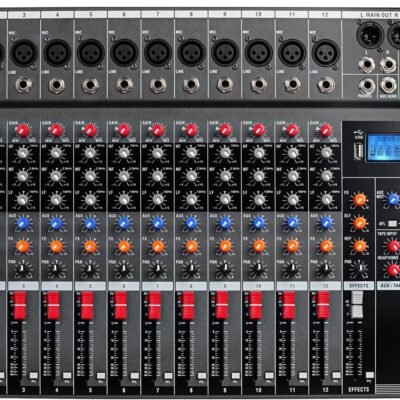Turn the channel 3 red GAIN knob
Screen dimensions: 400x400
pos(23,130)
